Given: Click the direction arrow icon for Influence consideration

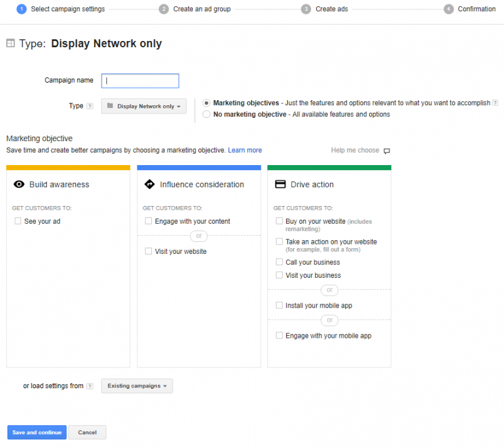Looking at the screenshot, I should [149, 184].
